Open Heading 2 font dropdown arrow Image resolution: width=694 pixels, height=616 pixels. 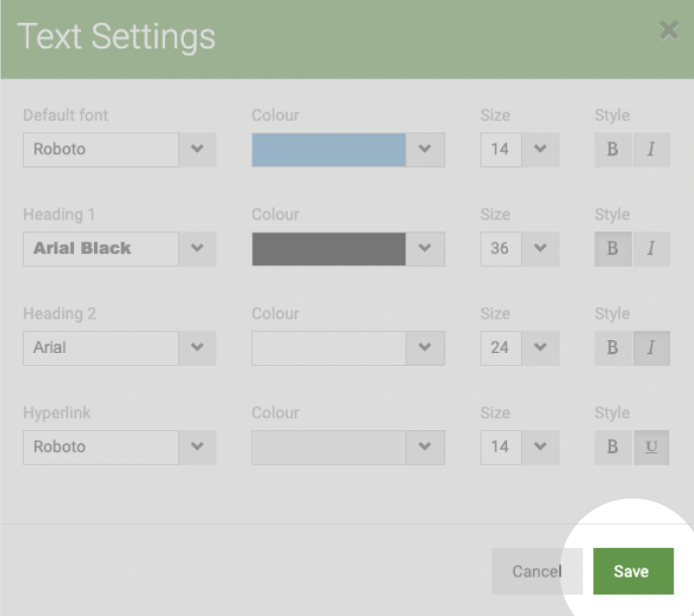(198, 348)
